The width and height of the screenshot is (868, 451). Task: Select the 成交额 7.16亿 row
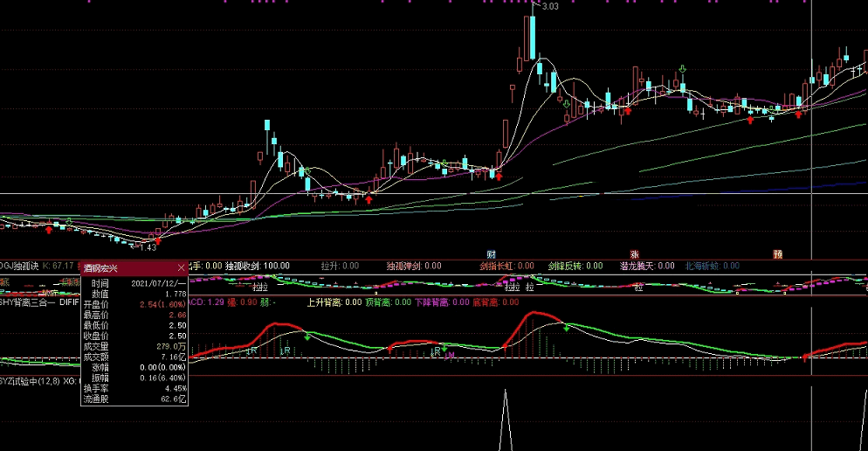(x=134, y=357)
